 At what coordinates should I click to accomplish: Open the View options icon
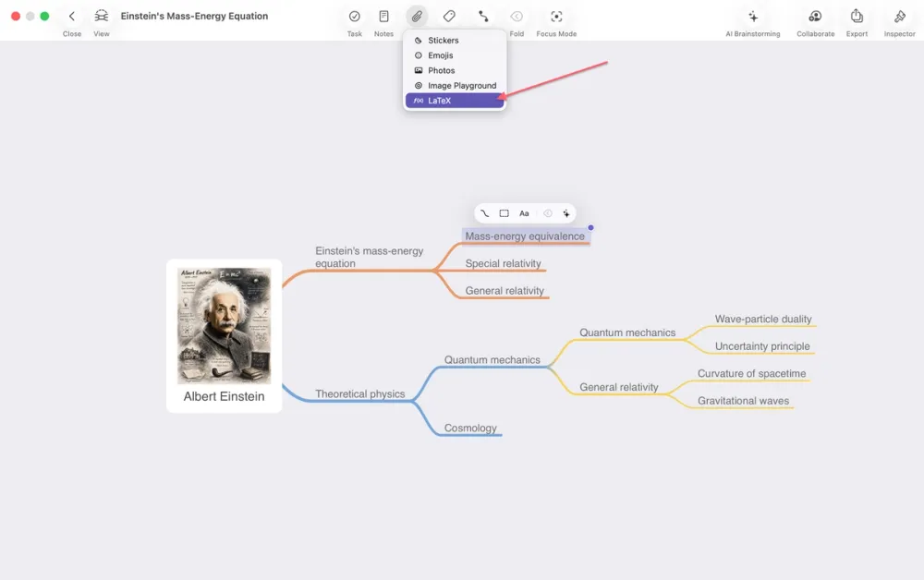102,17
